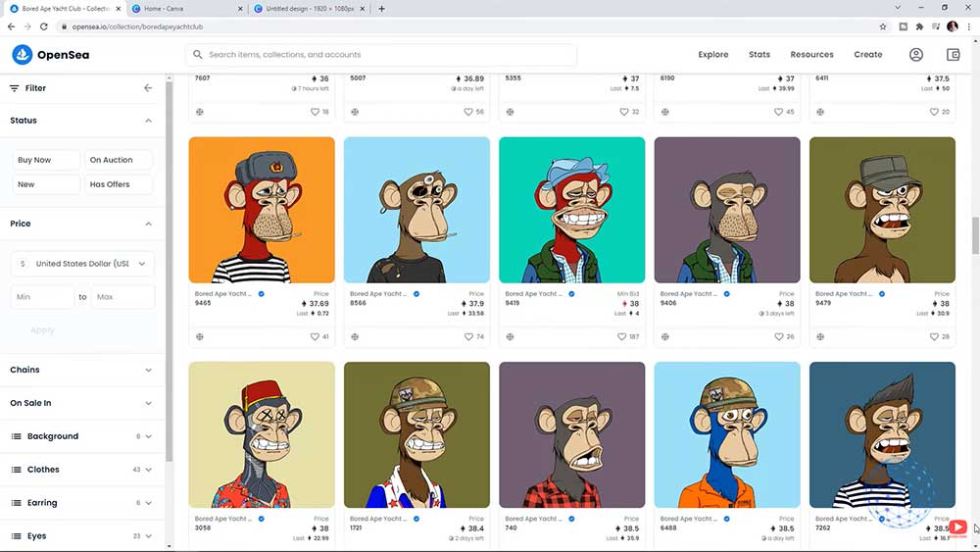This screenshot has width=980, height=552.
Task: Open the United States Dollar currency dropdown
Action: [x=82, y=264]
